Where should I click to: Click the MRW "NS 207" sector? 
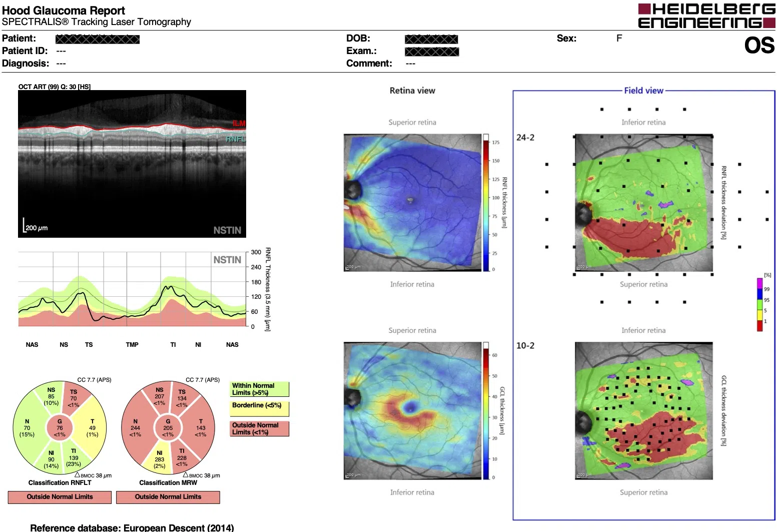pyautogui.click(x=159, y=396)
